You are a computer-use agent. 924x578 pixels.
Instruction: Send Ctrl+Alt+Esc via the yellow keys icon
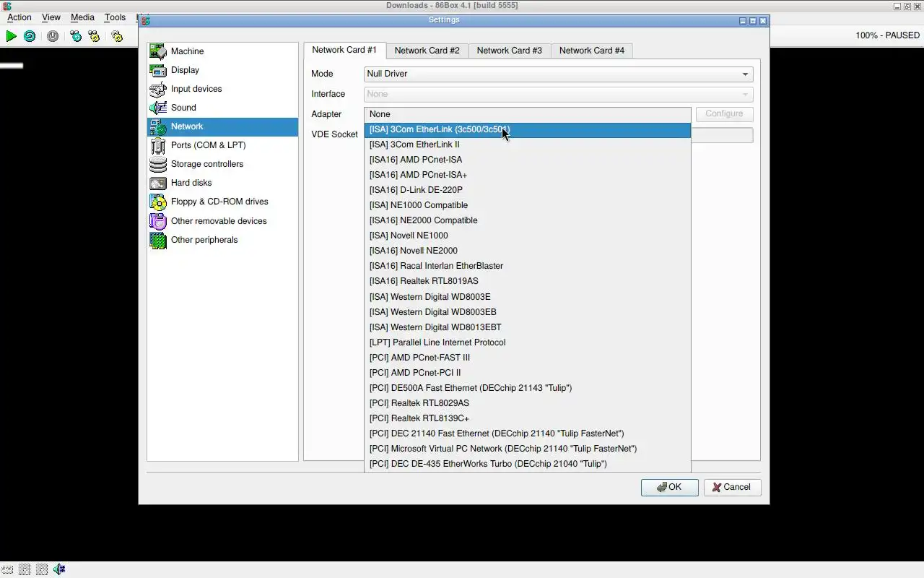94,36
